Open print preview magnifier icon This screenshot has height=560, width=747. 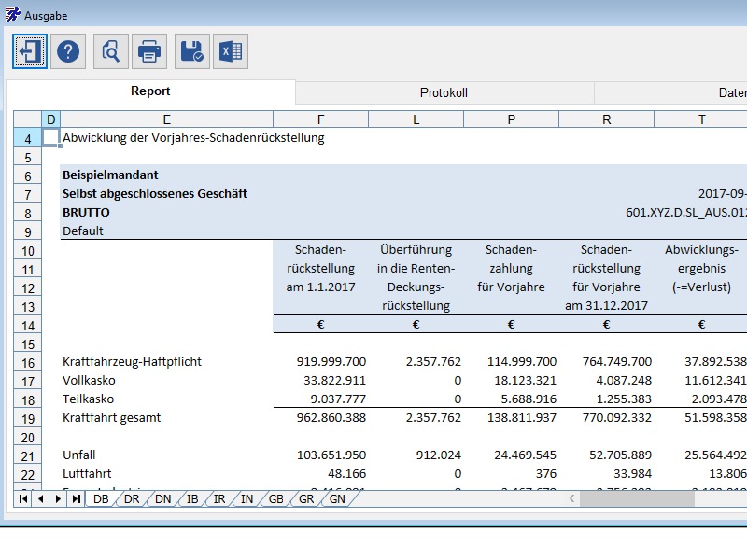(x=111, y=51)
